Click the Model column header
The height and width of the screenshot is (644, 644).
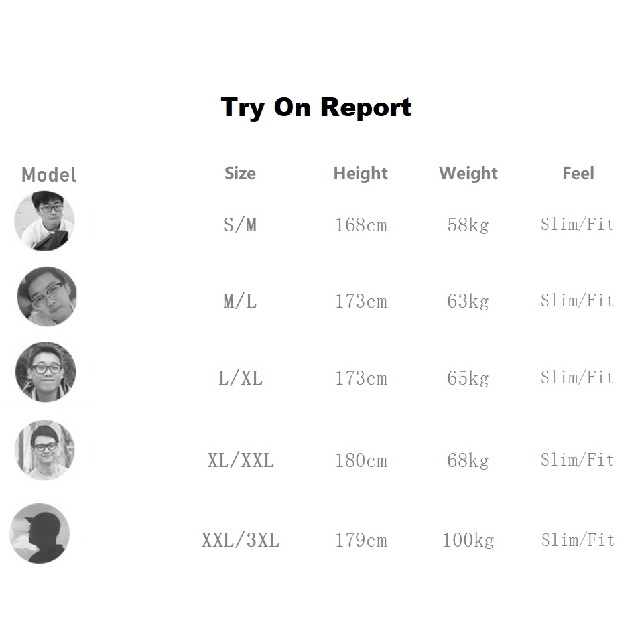tap(48, 175)
